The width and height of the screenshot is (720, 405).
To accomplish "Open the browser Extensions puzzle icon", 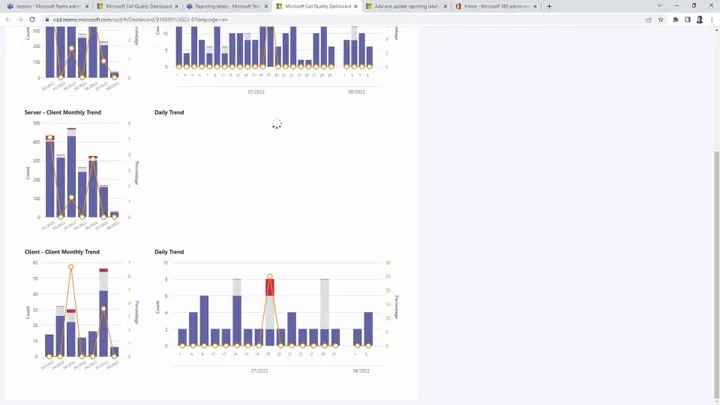I will (675, 20).
